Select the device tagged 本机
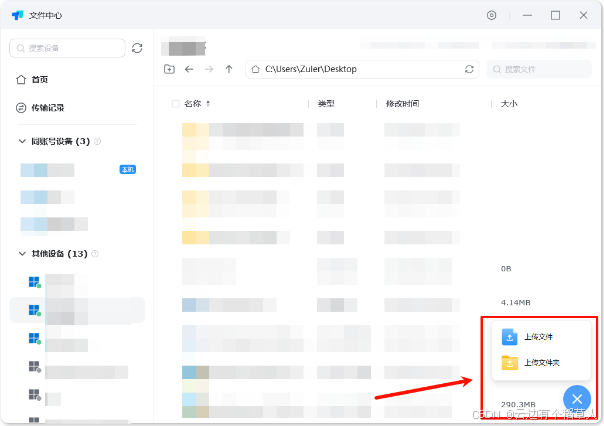This screenshot has width=604, height=426. coord(78,170)
